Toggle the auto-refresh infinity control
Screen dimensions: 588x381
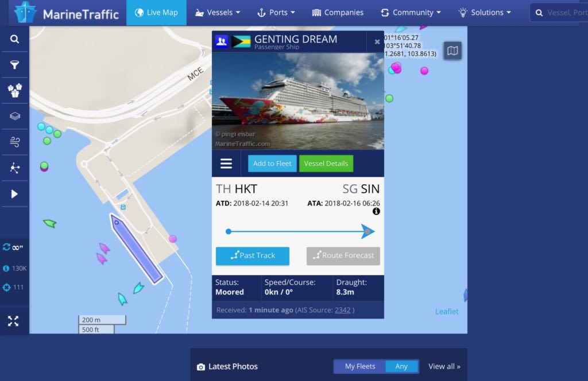click(x=13, y=247)
